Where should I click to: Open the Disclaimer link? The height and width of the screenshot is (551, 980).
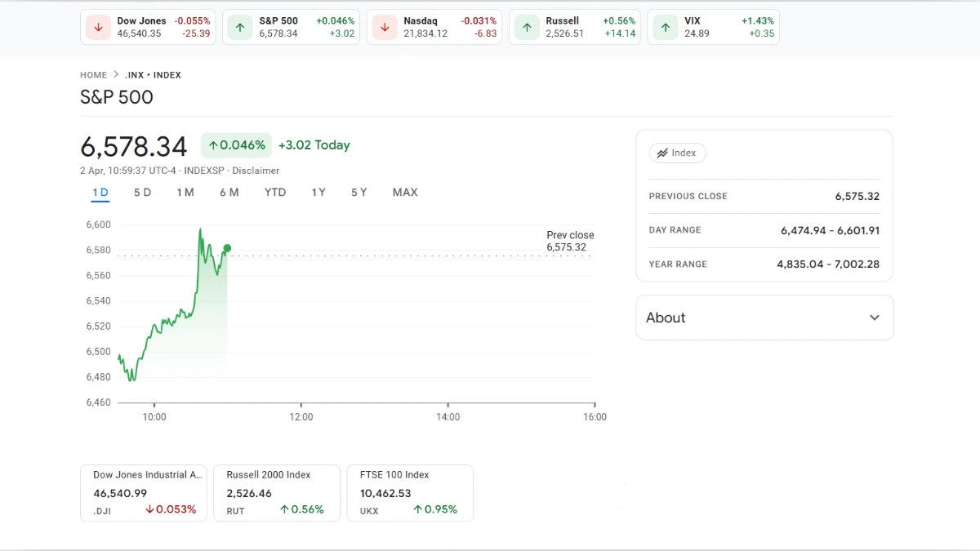pos(256,171)
